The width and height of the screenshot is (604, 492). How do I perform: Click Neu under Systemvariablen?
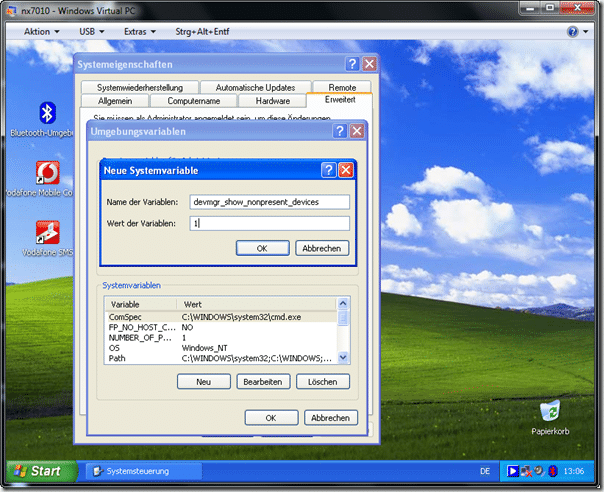point(204,381)
